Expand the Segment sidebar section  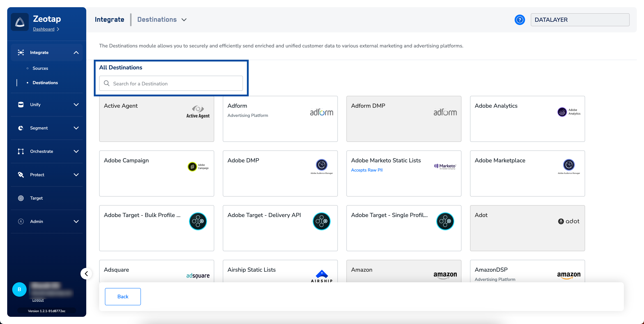[x=76, y=128]
